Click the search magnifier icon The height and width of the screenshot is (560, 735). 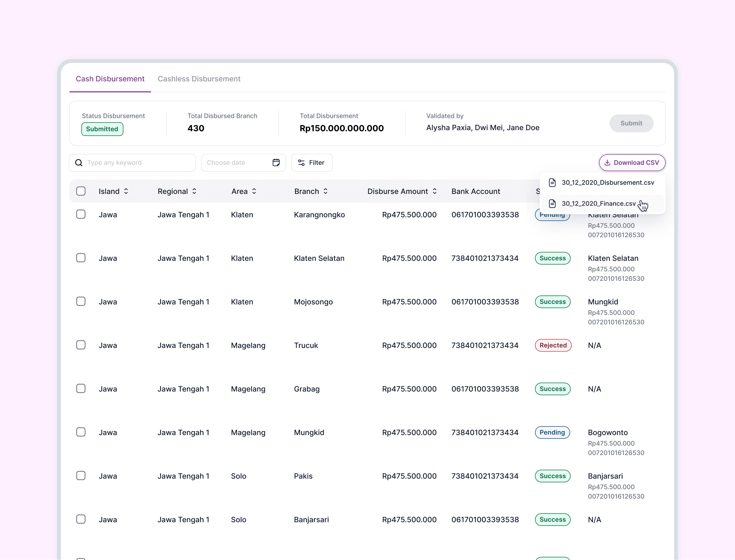point(79,163)
